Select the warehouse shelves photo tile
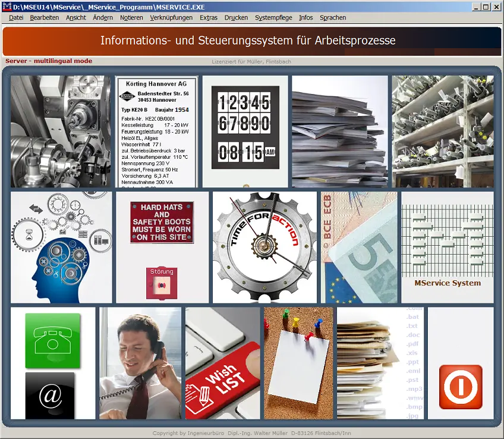 coord(442,131)
